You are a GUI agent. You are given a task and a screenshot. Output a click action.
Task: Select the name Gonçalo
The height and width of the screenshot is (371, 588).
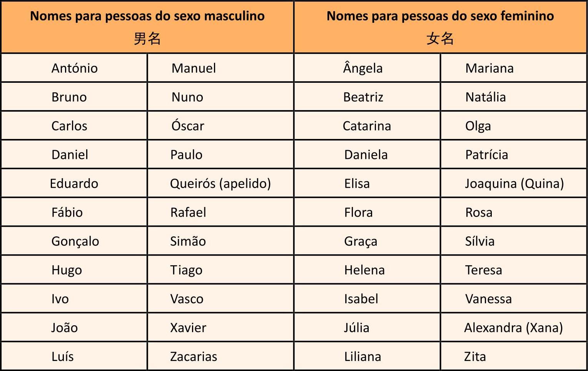click(x=75, y=241)
